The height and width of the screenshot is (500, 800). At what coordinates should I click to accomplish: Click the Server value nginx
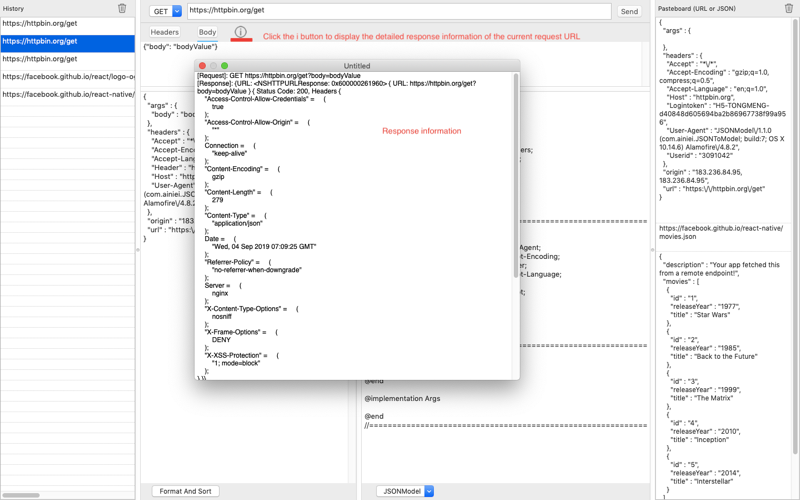tap(220, 293)
